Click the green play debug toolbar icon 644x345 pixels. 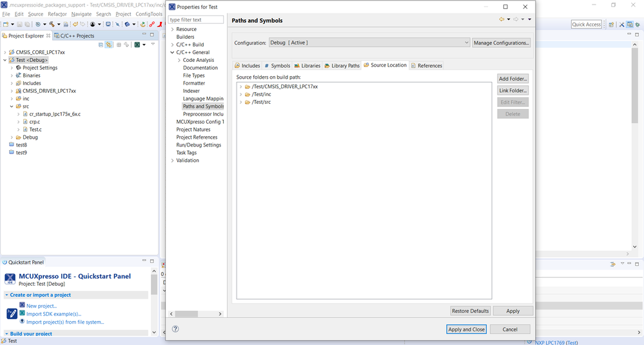pos(142,25)
